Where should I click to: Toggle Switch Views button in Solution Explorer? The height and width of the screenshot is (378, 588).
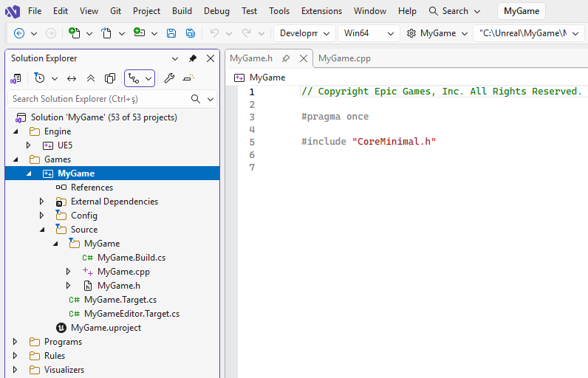pyautogui.click(x=16, y=78)
